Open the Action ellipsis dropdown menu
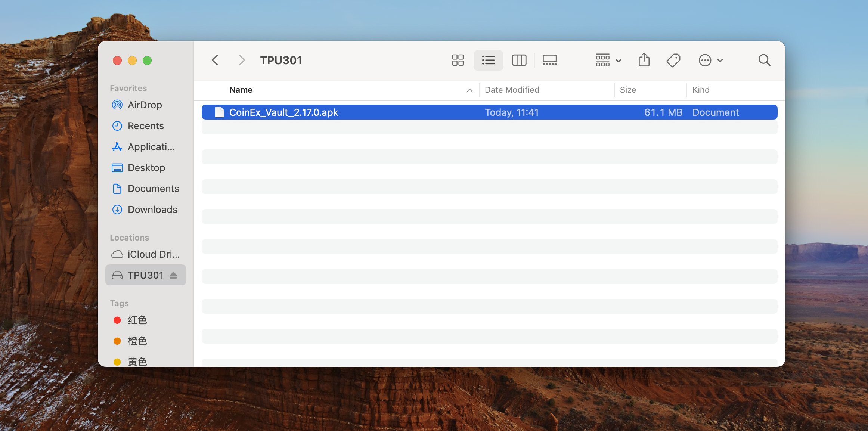868x431 pixels. click(x=711, y=60)
